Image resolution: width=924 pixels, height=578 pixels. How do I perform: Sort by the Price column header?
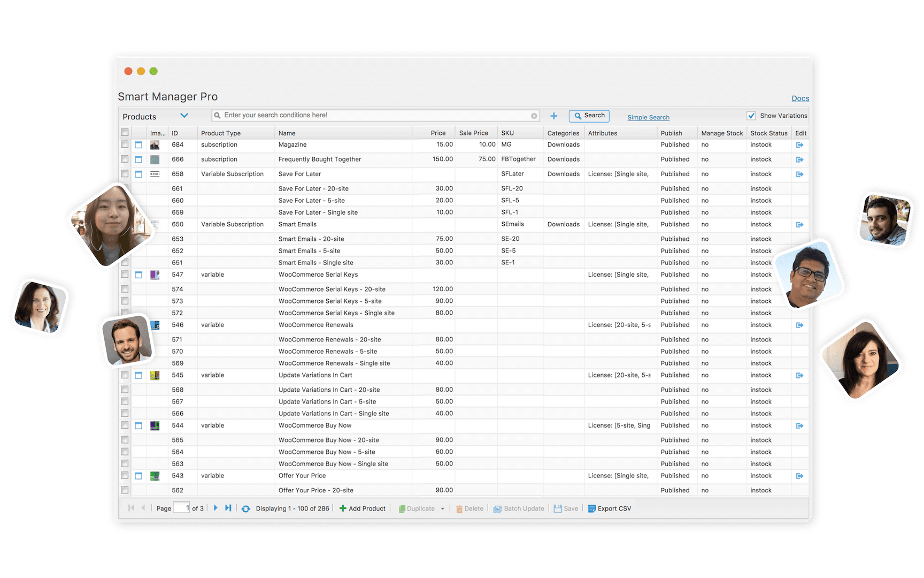[x=438, y=133]
